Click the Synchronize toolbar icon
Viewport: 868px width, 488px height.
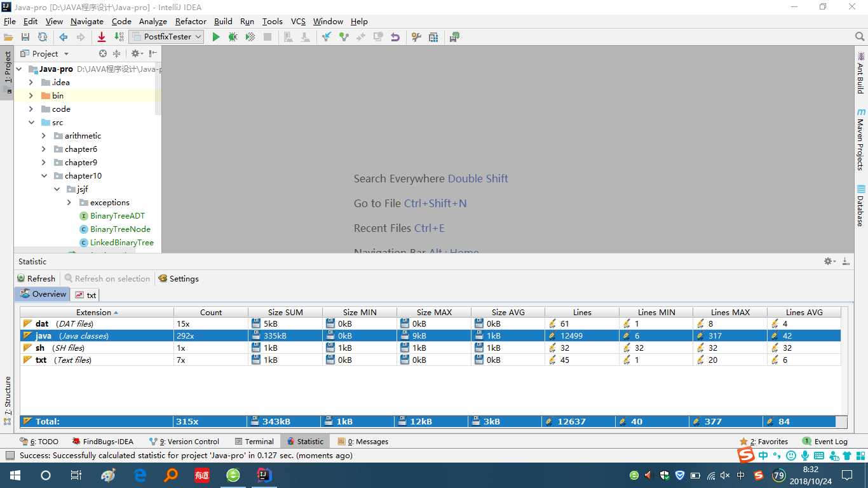coord(42,37)
